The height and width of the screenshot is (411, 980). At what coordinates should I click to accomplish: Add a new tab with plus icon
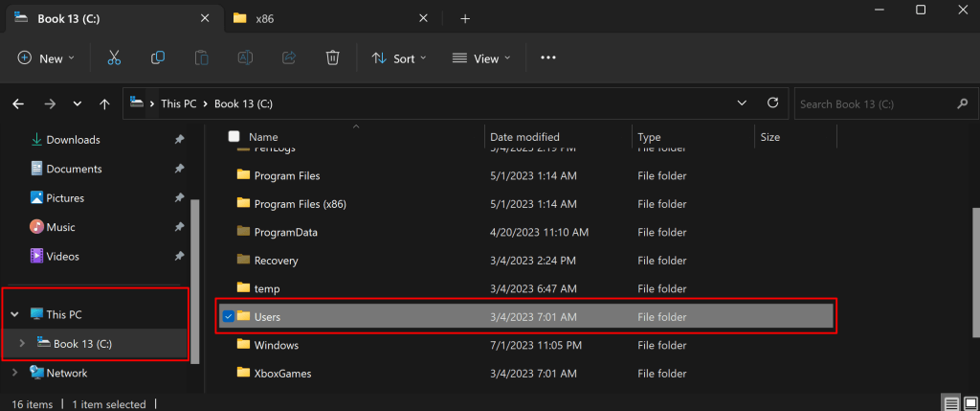(465, 18)
